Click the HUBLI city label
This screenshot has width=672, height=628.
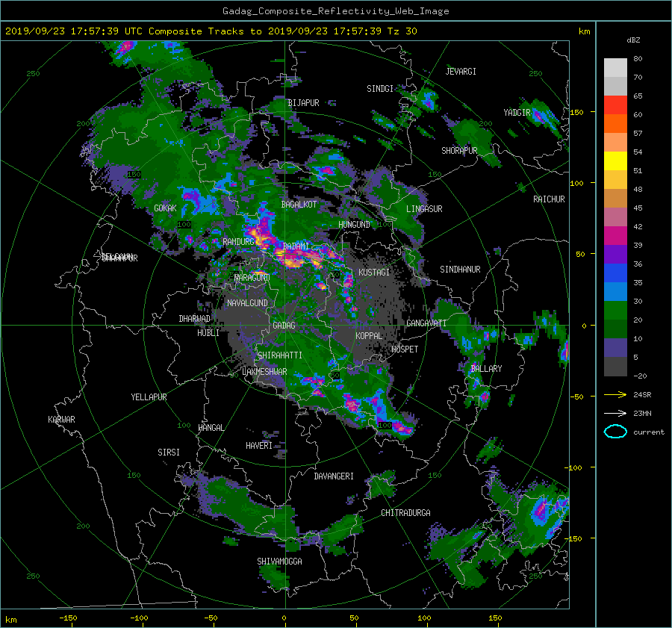(208, 332)
